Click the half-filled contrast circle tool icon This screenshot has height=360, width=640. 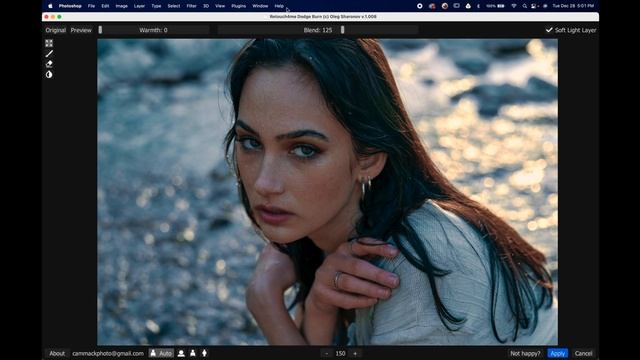49,75
